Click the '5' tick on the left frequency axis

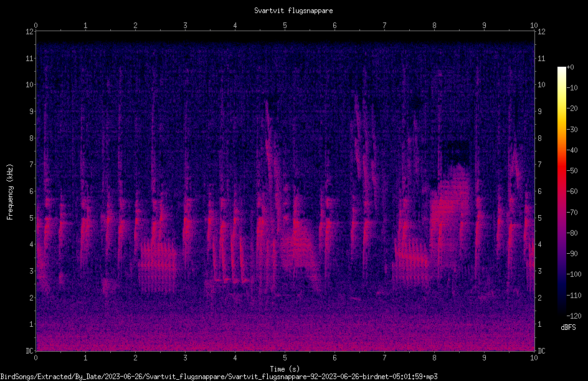click(x=32, y=218)
